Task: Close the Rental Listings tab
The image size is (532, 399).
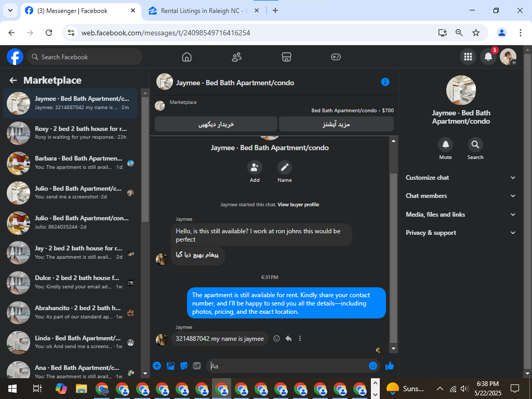Action: (x=257, y=11)
